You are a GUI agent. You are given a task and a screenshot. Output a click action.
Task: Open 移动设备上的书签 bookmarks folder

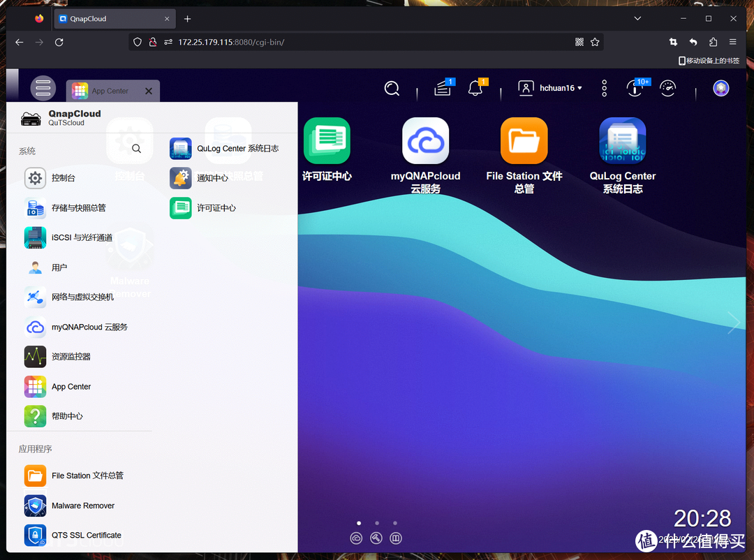[x=709, y=61]
